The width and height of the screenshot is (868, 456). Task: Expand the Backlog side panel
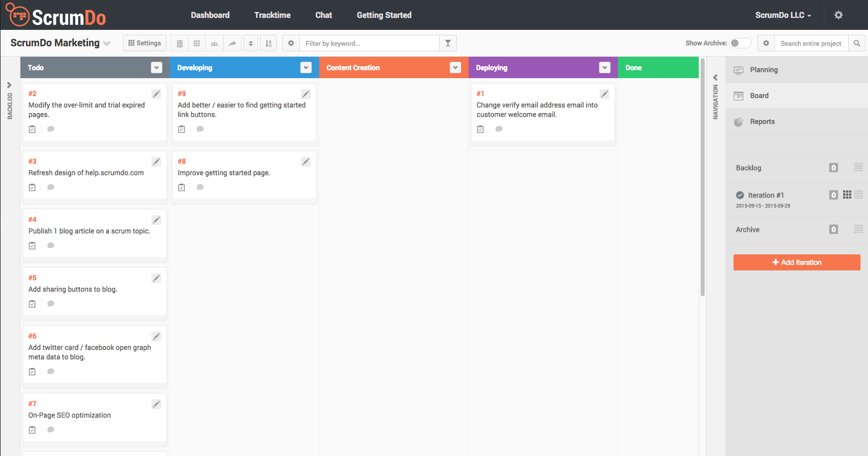(x=9, y=85)
